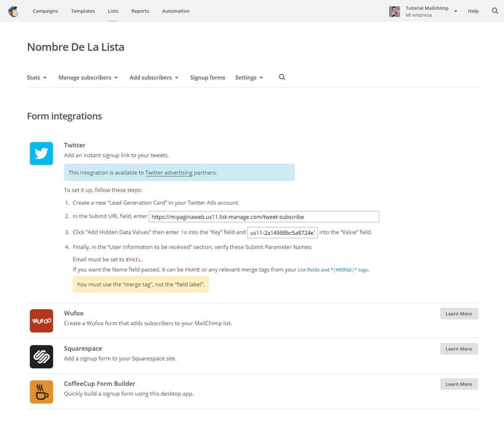Viewport: 504px width, 433px height.
Task: Click the user profile avatar
Action: (x=394, y=11)
